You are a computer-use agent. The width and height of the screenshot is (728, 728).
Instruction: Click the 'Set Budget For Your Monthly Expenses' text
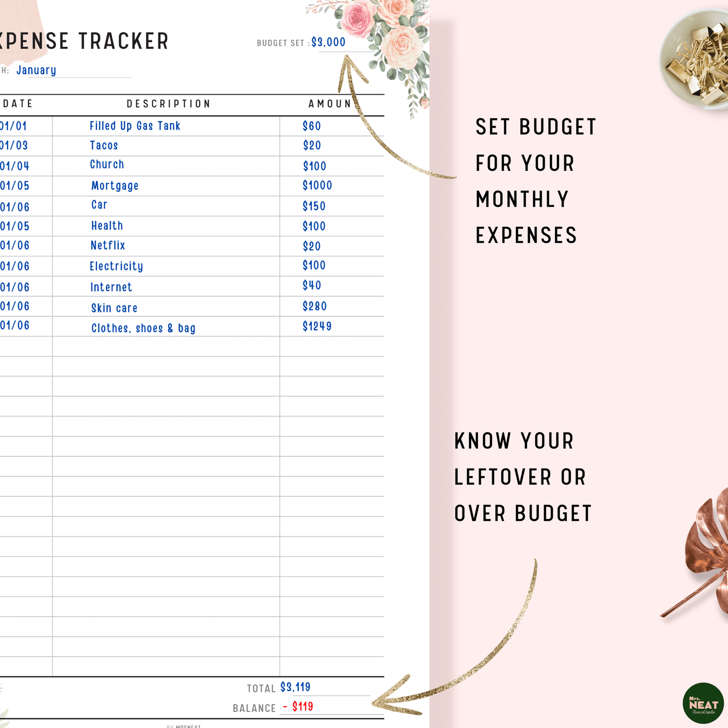click(536, 181)
